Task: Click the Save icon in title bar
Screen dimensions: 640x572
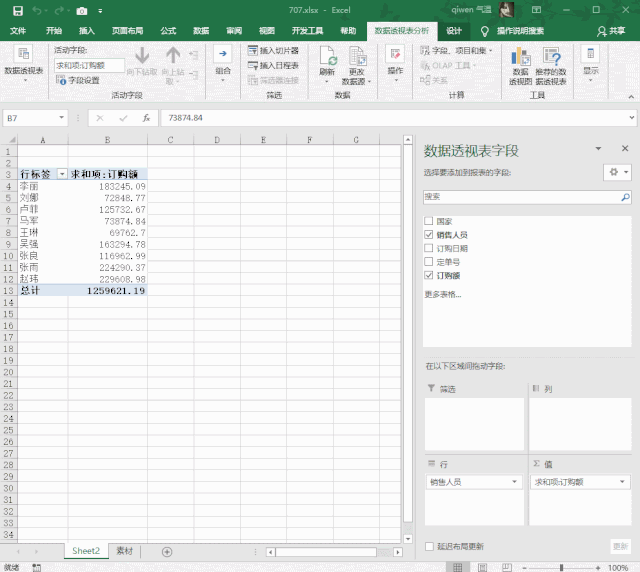Action: coord(18,11)
